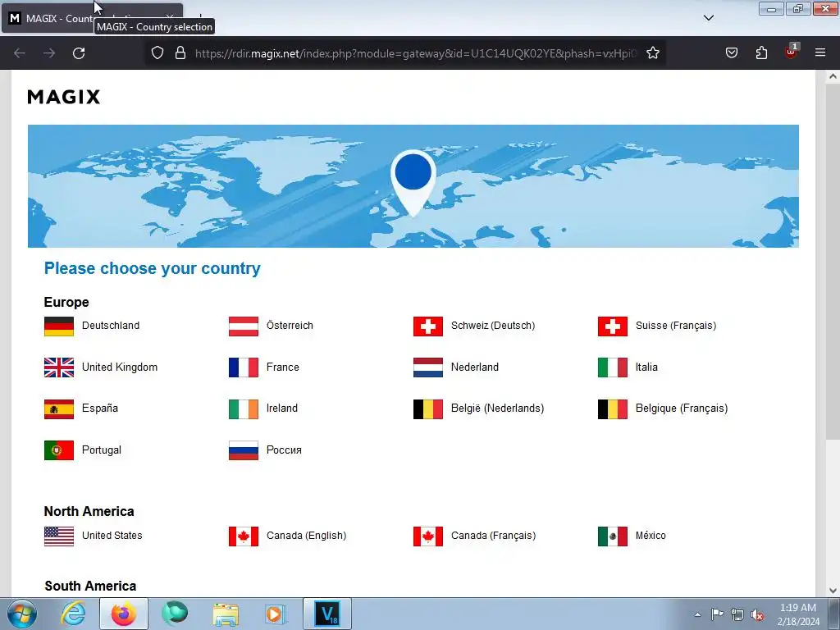Click the scrollbar down arrow
This screenshot has width=840, height=630.
tap(833, 591)
